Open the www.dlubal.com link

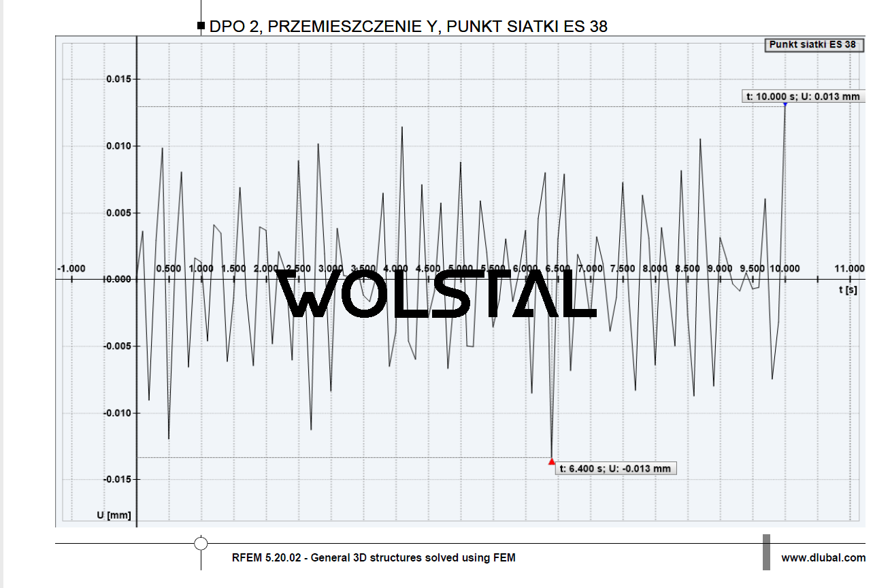(x=823, y=558)
